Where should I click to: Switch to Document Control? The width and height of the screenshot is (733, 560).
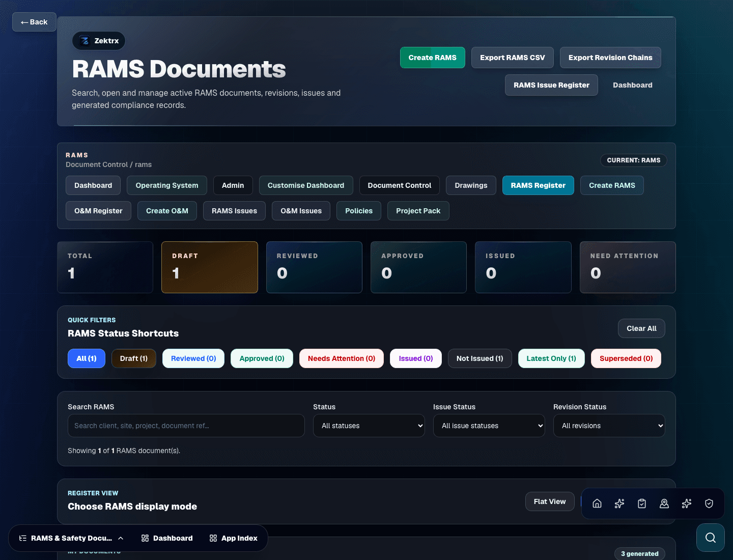coord(400,185)
